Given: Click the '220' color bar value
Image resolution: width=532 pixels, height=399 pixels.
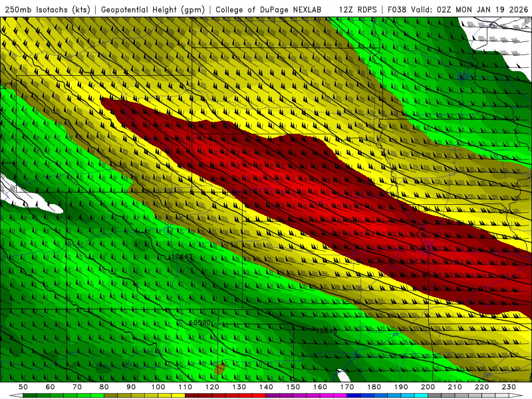Looking at the screenshot, I should [x=482, y=387].
